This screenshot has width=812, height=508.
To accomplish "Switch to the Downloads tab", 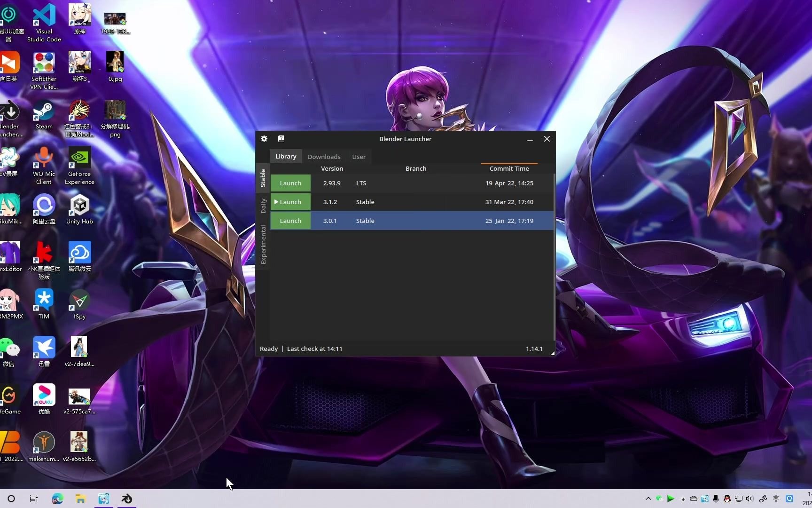I will (324, 157).
